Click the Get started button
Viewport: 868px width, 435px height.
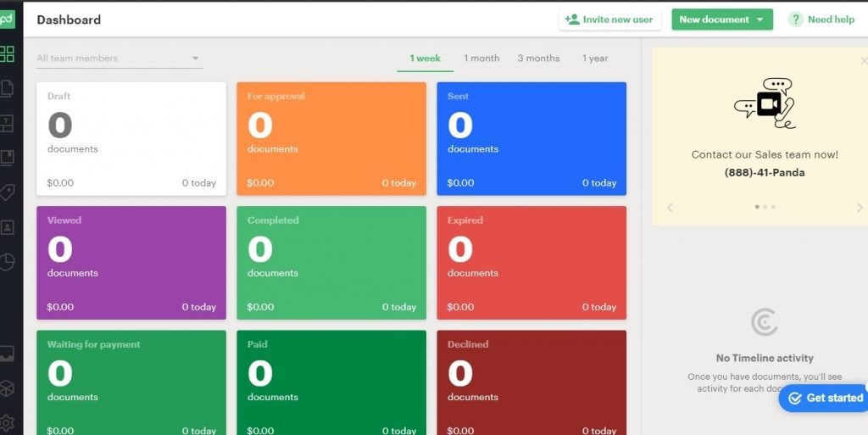(x=824, y=398)
